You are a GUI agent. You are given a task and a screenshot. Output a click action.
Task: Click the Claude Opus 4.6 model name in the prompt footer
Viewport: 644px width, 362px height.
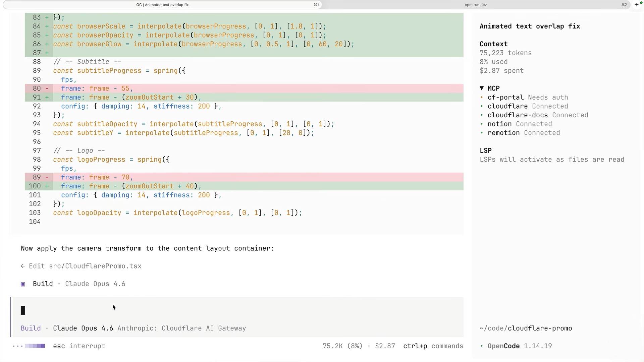point(83,328)
